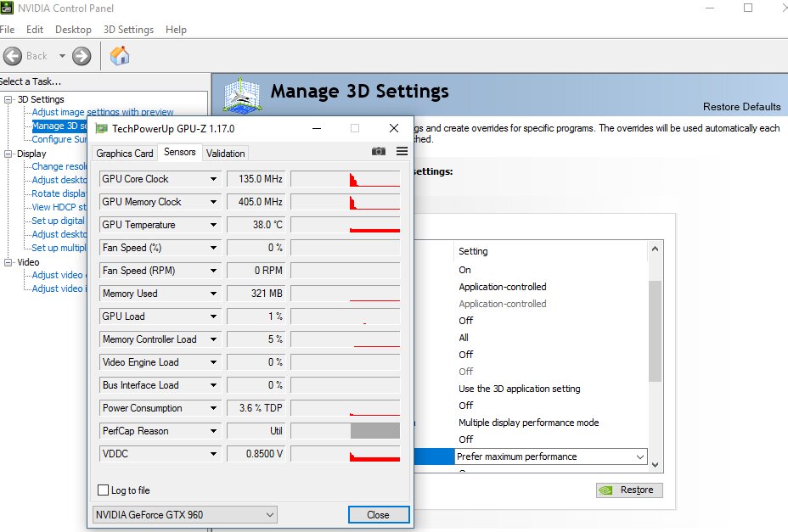Click the NVIDIA Control Panel title icon
Screen dimensions: 788x532
click(7, 8)
